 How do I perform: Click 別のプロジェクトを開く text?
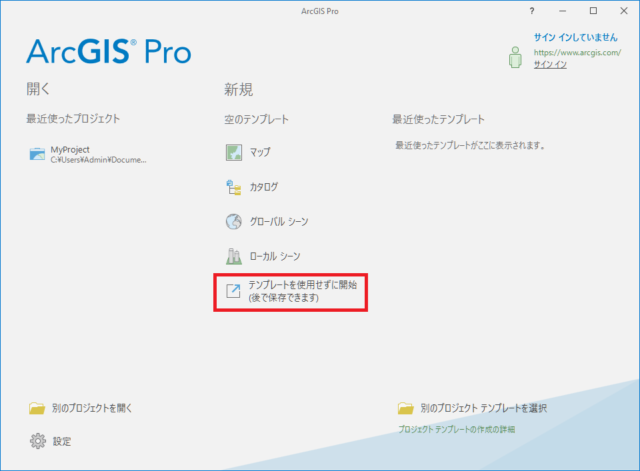coord(92,408)
